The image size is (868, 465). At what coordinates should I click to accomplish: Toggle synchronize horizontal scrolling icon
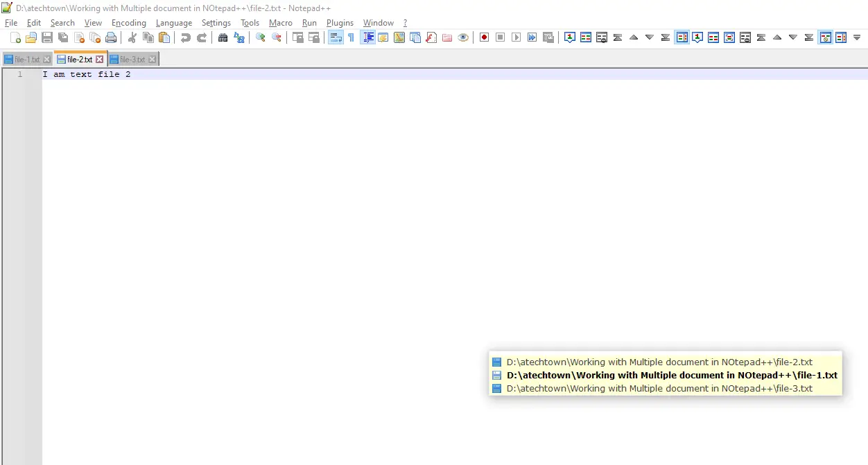tap(313, 37)
